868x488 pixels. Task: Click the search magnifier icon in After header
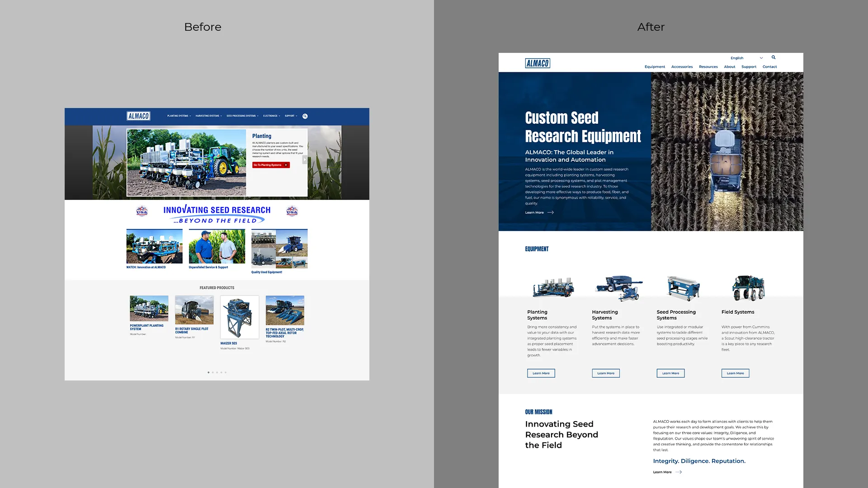point(774,57)
